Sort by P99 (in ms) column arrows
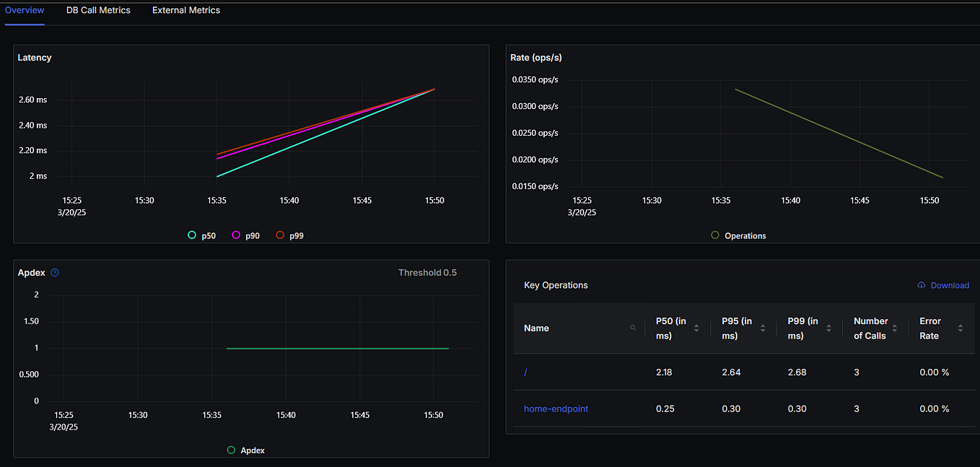Image resolution: width=980 pixels, height=467 pixels. click(828, 328)
